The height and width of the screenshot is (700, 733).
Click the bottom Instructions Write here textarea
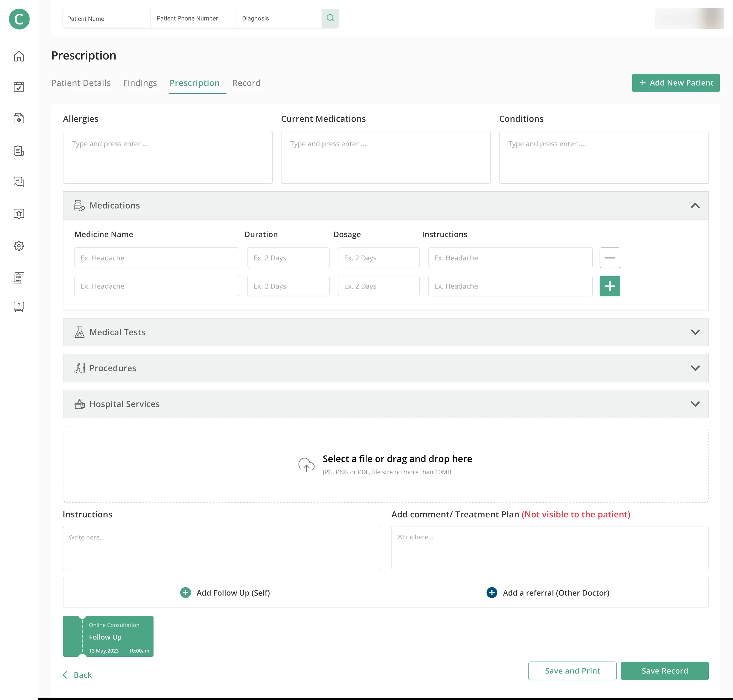[221, 548]
